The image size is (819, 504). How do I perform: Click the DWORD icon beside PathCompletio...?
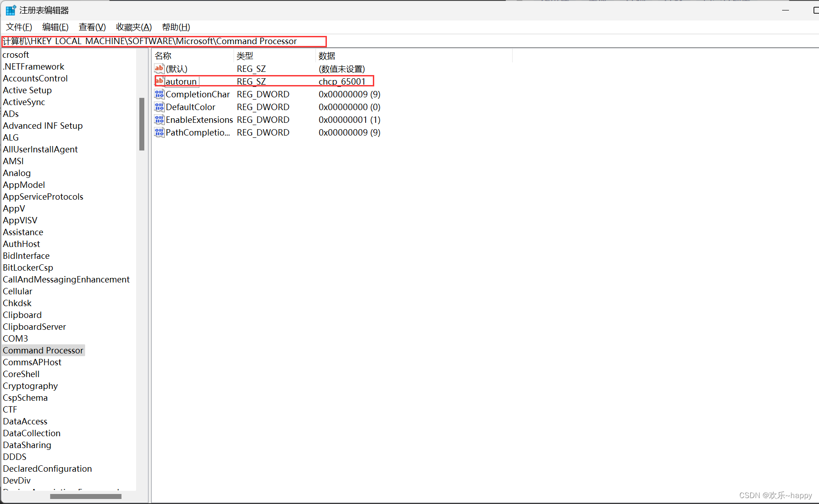pos(159,132)
